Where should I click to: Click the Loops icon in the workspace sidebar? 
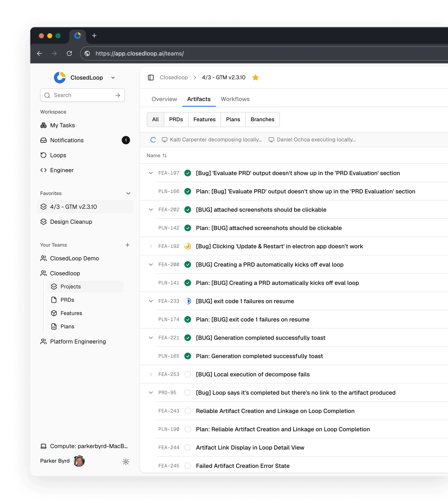[43, 155]
